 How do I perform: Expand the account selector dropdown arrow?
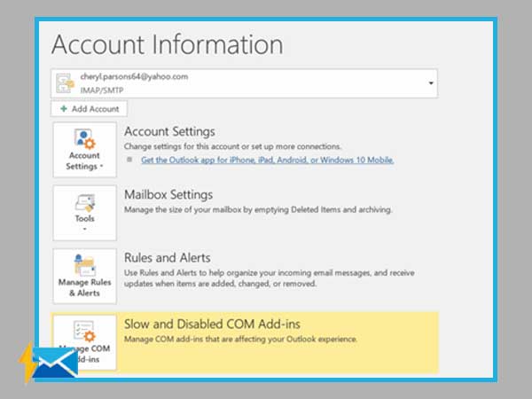[x=431, y=83]
